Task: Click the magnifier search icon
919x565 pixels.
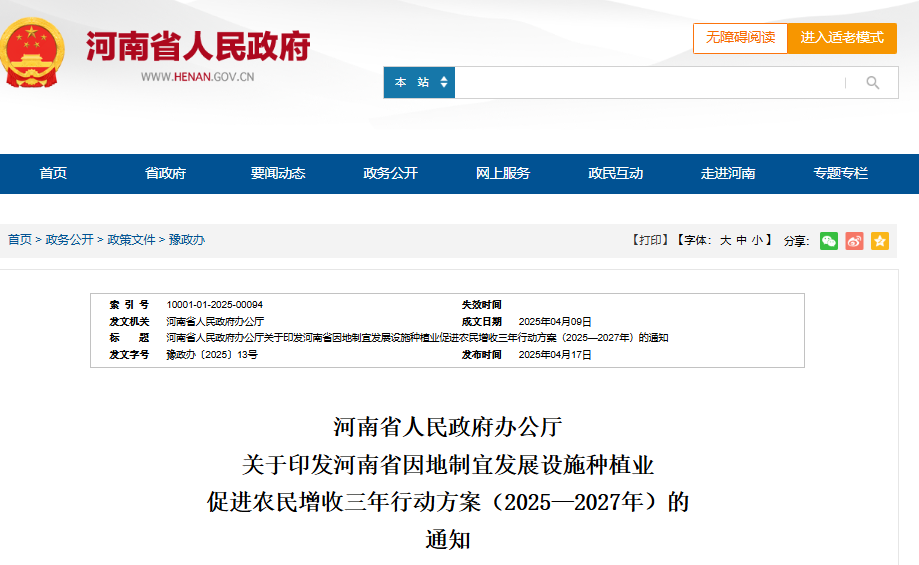Action: (x=872, y=83)
